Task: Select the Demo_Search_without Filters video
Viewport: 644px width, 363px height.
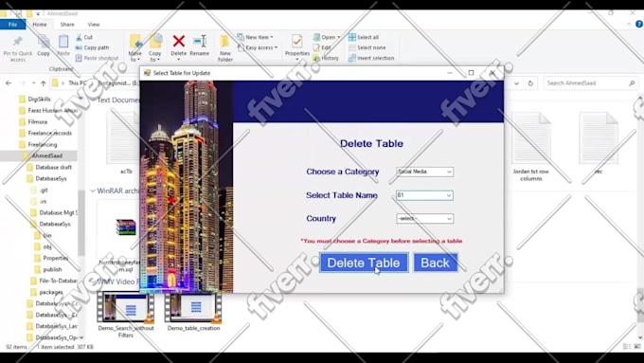Action: [x=126, y=315]
